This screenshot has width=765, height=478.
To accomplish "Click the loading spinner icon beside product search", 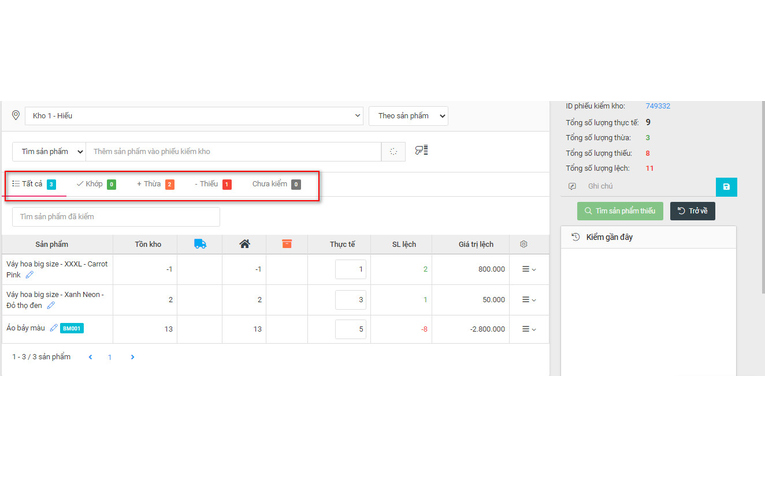I will point(393,152).
